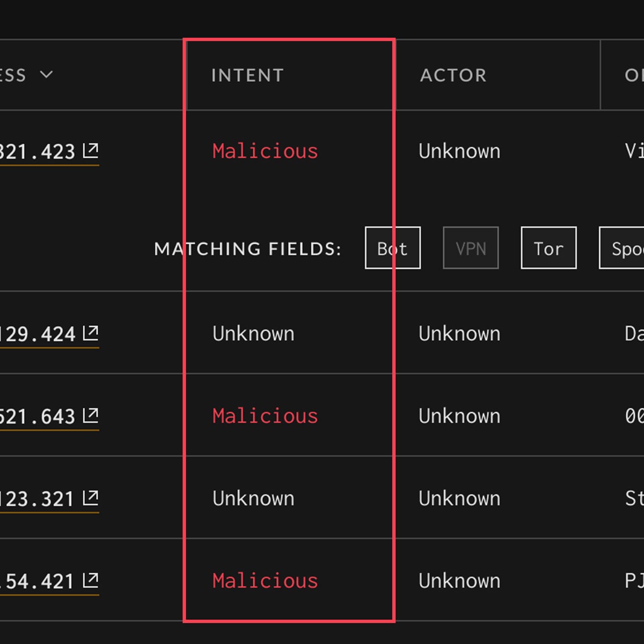Sort by the ACTOR column header
644x644 pixels.
click(453, 75)
